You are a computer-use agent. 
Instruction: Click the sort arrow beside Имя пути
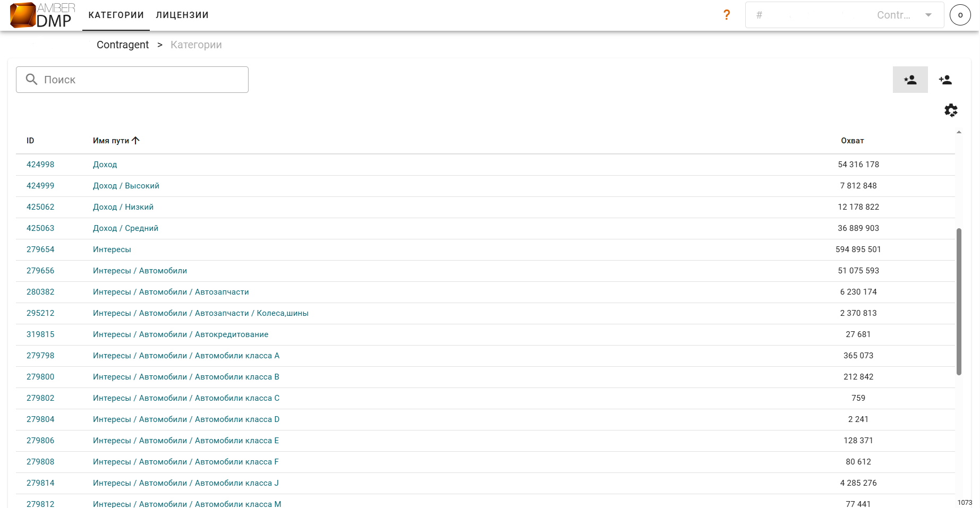[x=136, y=141]
